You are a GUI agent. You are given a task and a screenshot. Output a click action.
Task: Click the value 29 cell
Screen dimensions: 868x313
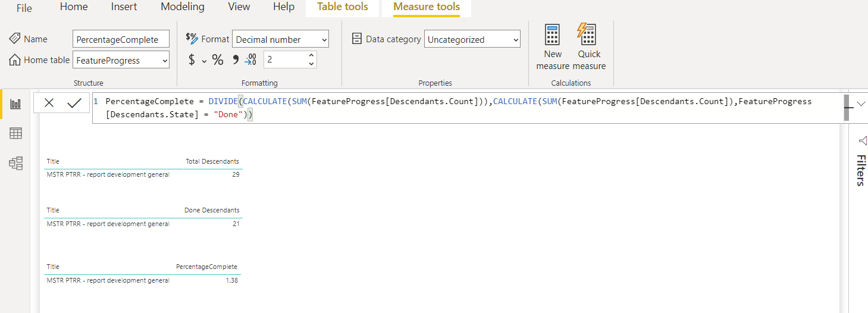236,175
